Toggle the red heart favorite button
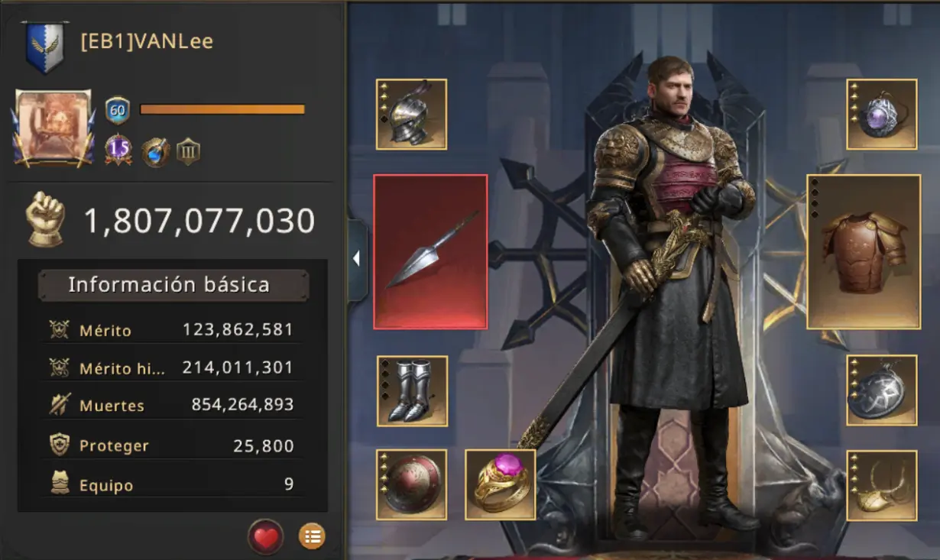This screenshot has height=560, width=940. [266, 537]
